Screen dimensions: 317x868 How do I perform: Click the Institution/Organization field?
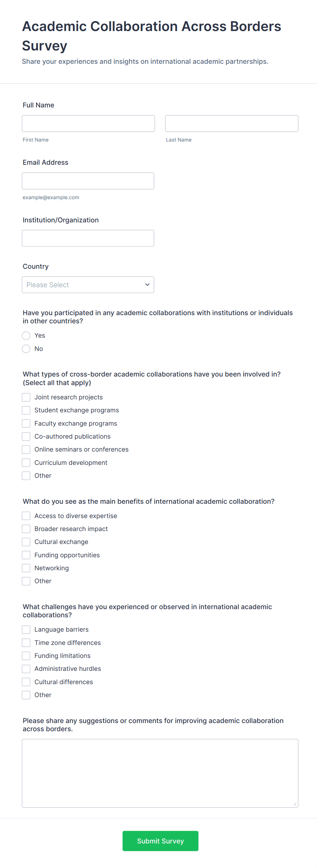pyautogui.click(x=88, y=238)
